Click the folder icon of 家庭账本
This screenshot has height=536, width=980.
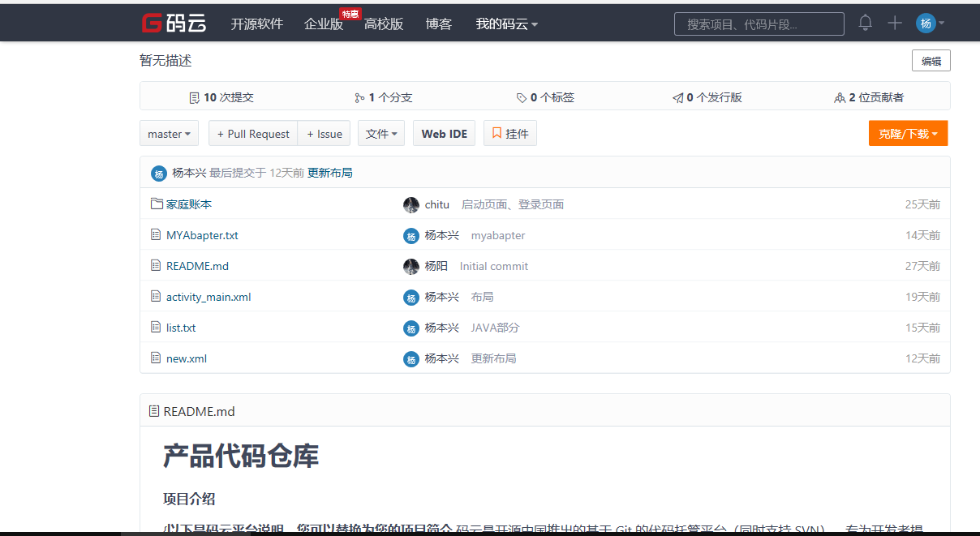pyautogui.click(x=157, y=204)
